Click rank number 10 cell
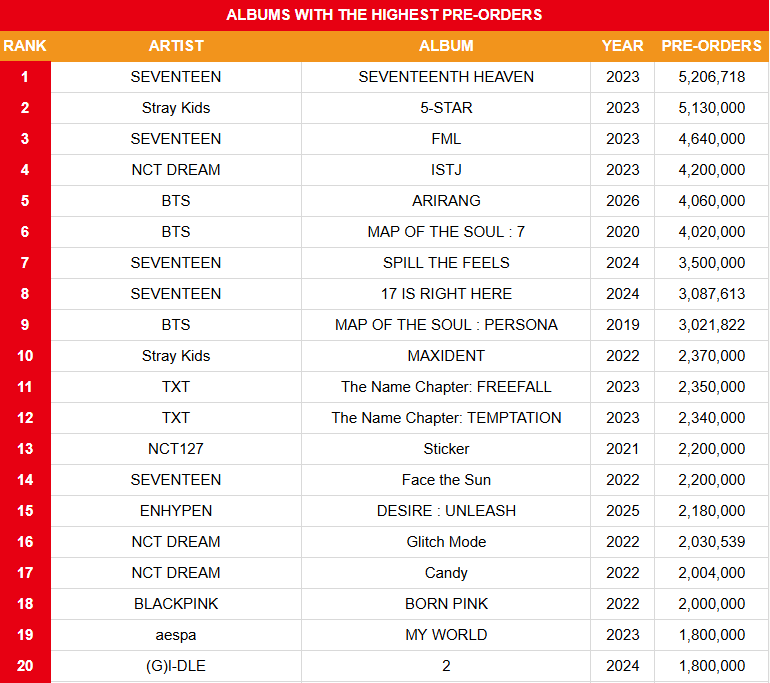Viewport: 770px width, 683px height. pyautogui.click(x=25, y=355)
